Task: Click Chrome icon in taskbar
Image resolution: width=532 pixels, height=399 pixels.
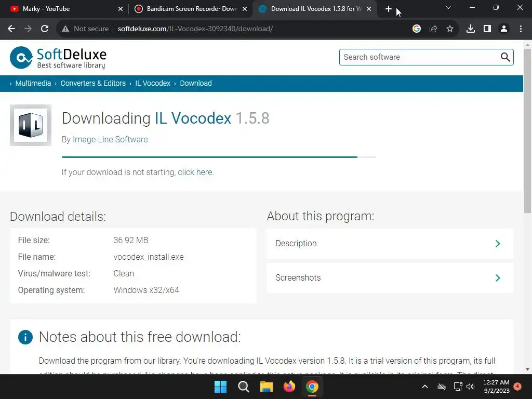Action: click(312, 387)
